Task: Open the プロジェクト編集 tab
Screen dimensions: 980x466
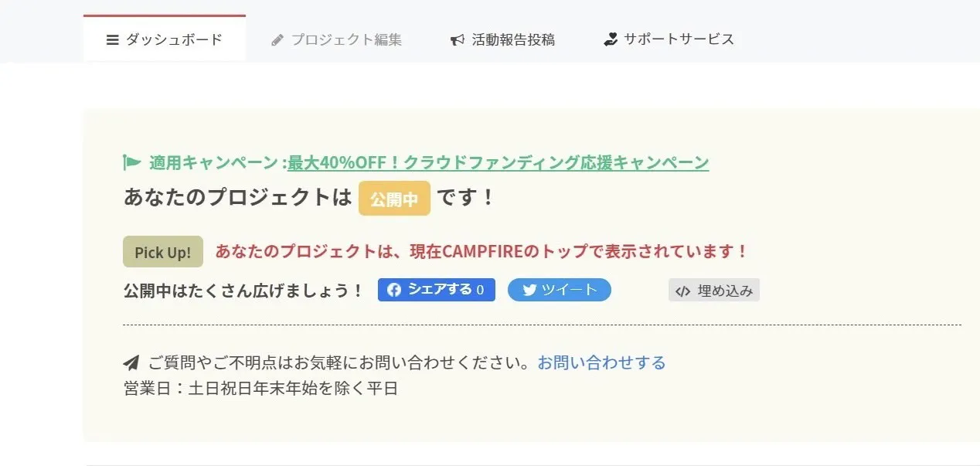Action: pos(346,39)
